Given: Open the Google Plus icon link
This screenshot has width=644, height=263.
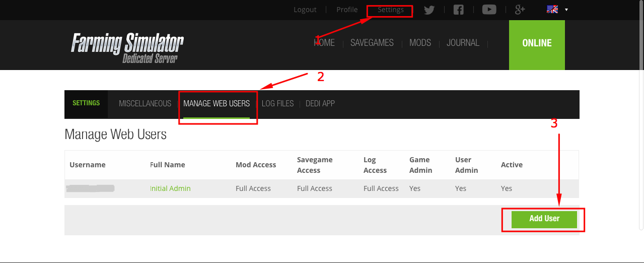Looking at the screenshot, I should [x=520, y=10].
